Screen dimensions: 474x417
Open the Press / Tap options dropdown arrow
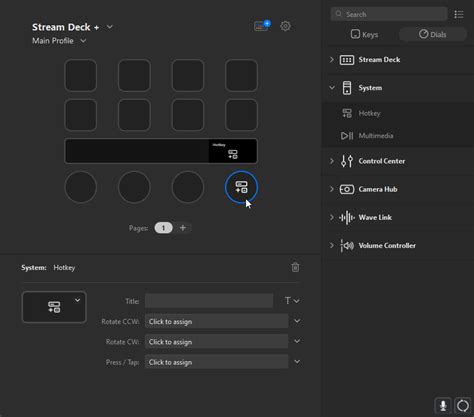point(297,362)
